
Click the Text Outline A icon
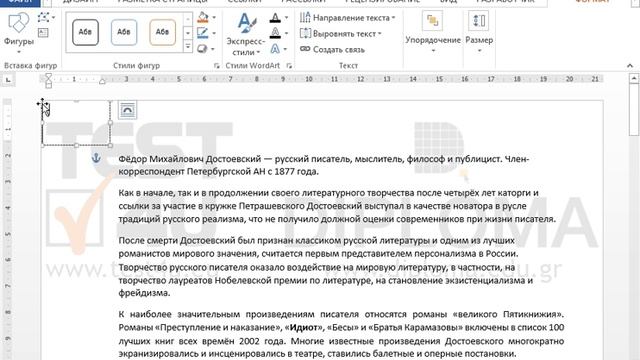tap(275, 33)
